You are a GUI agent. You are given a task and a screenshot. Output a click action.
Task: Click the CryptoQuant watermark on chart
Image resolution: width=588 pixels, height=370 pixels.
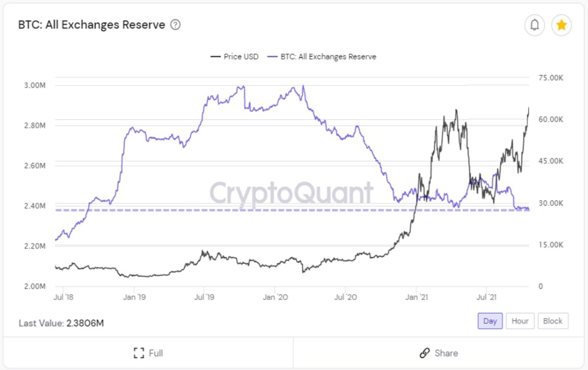pyautogui.click(x=292, y=193)
